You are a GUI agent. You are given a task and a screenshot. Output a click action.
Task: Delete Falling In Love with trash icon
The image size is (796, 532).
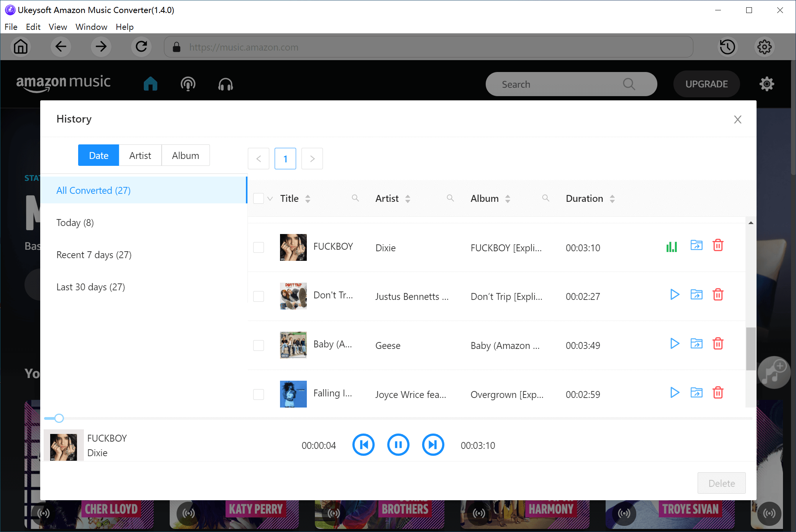pyautogui.click(x=718, y=393)
